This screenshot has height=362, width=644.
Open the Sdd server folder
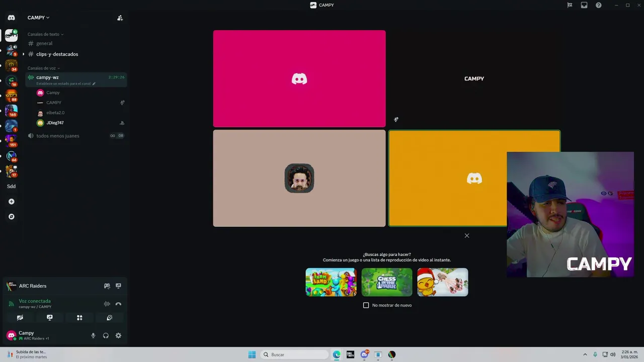click(x=11, y=186)
